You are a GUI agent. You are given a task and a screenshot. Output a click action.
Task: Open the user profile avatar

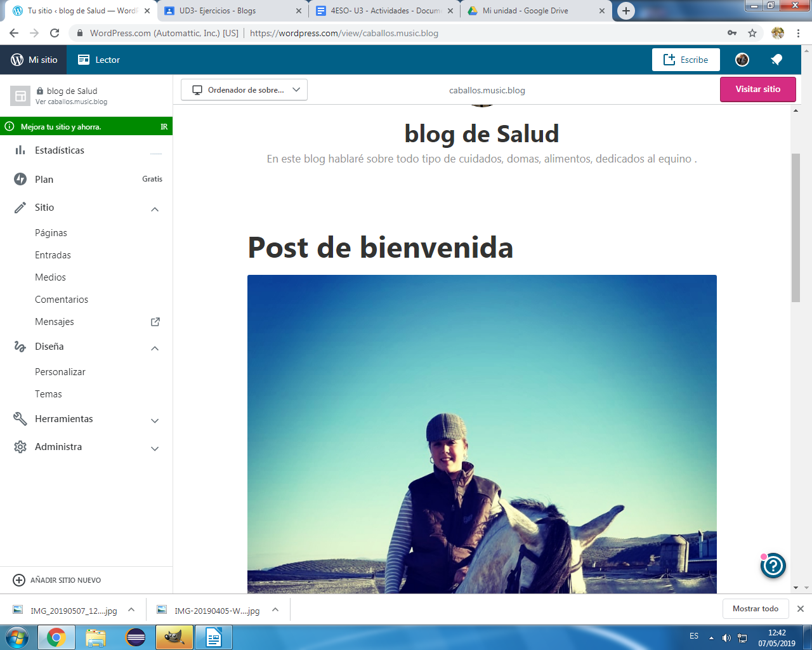742,60
